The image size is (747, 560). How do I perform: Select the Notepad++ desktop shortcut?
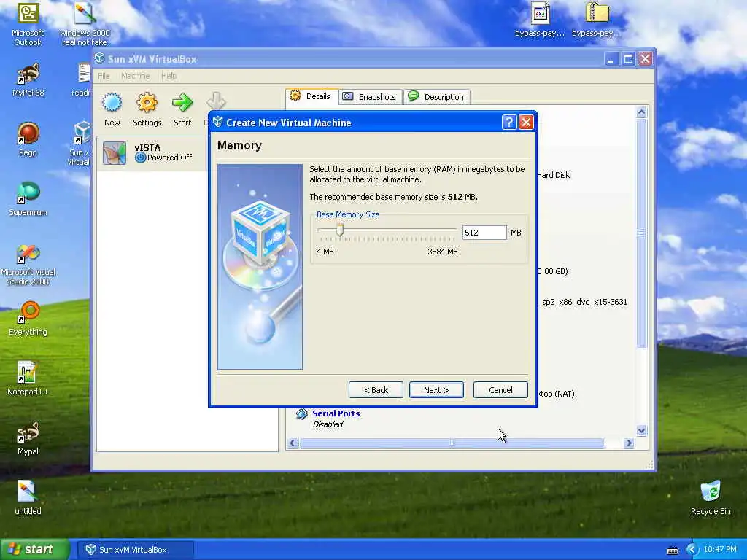pyautogui.click(x=28, y=378)
